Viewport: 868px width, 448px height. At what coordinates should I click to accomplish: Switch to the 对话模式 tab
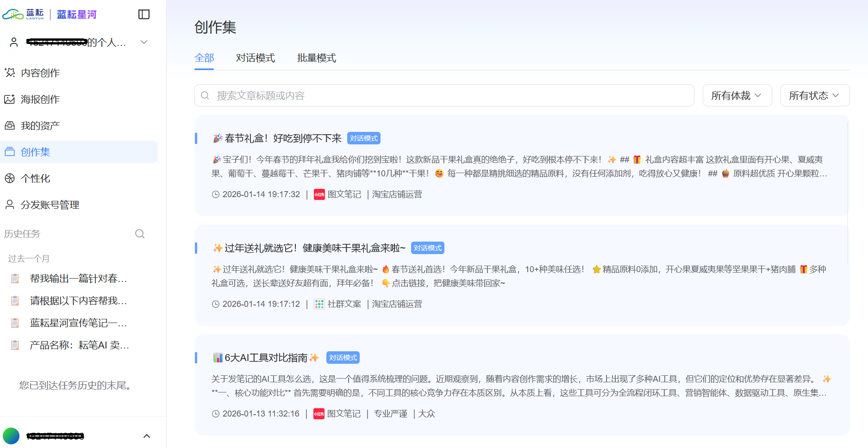256,58
